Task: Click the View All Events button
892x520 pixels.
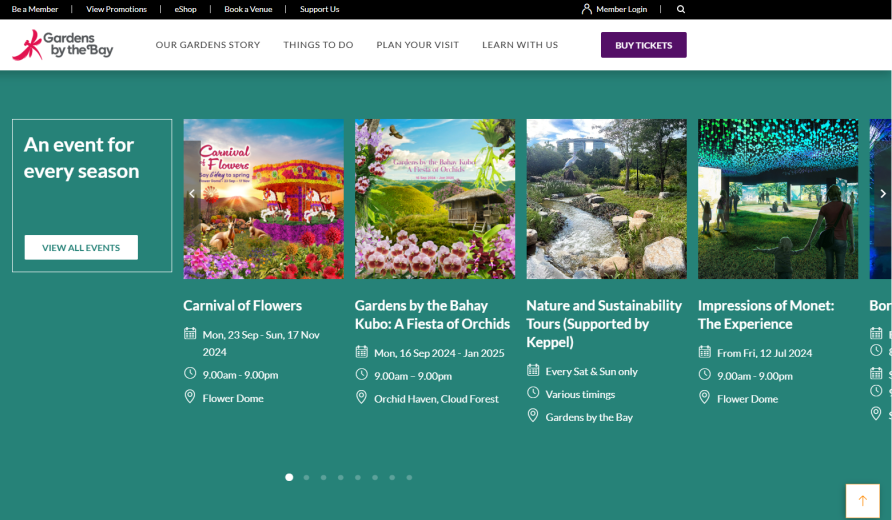Action: click(81, 247)
